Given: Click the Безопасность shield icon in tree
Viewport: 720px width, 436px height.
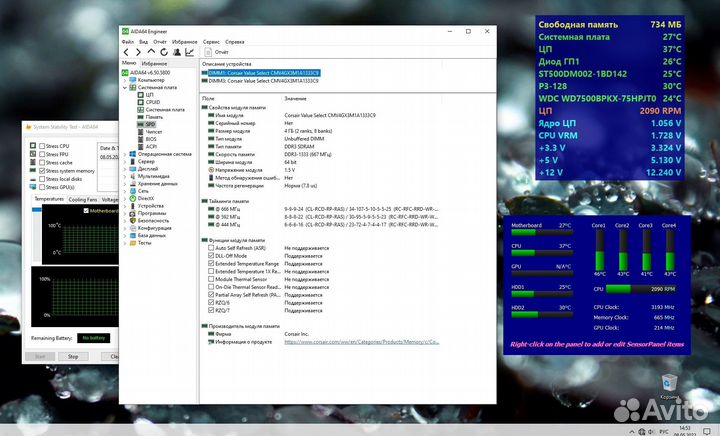Looking at the screenshot, I should (133, 221).
